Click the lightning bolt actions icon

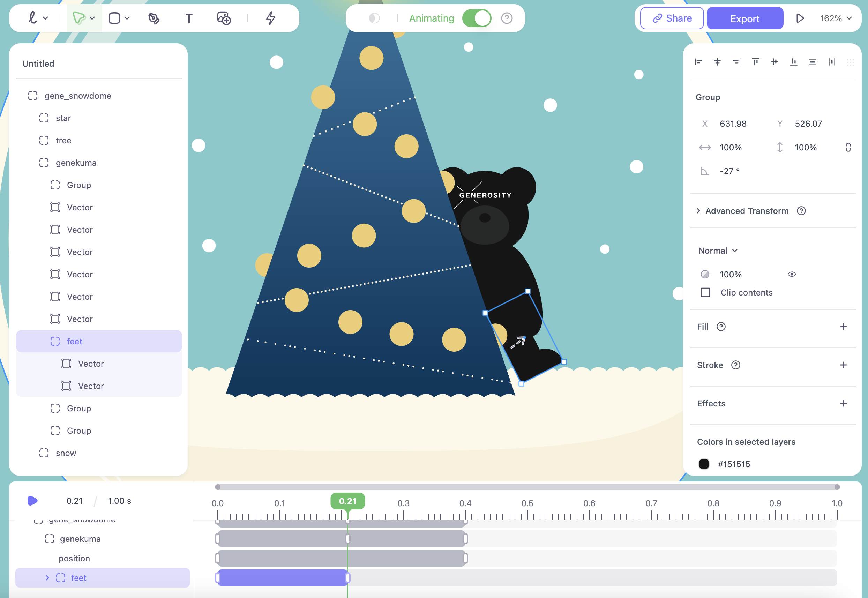pos(270,18)
